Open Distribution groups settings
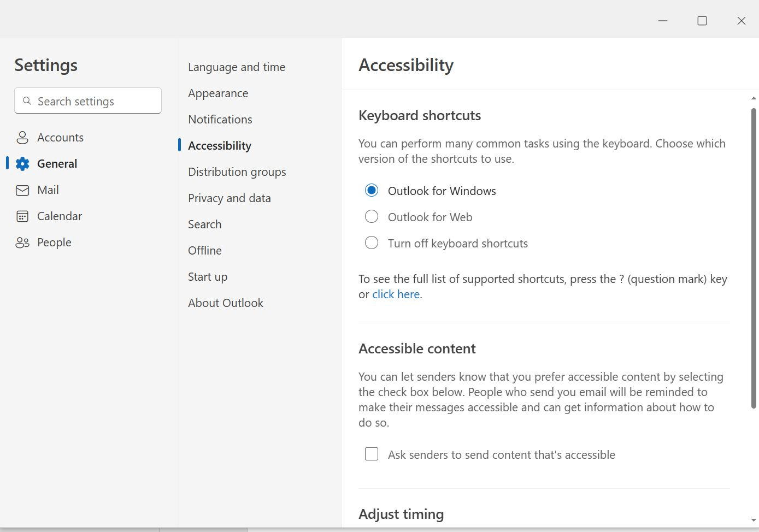Screen dimensions: 759x532 click(237, 172)
